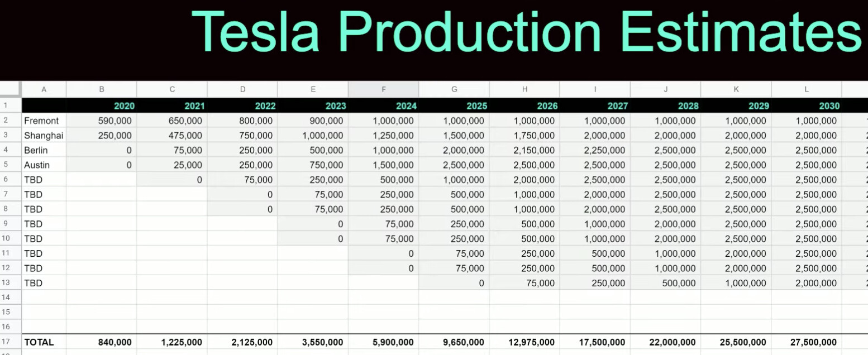Click Shanghai 2021 value 475,000
This screenshot has height=355, width=868.
click(171, 135)
